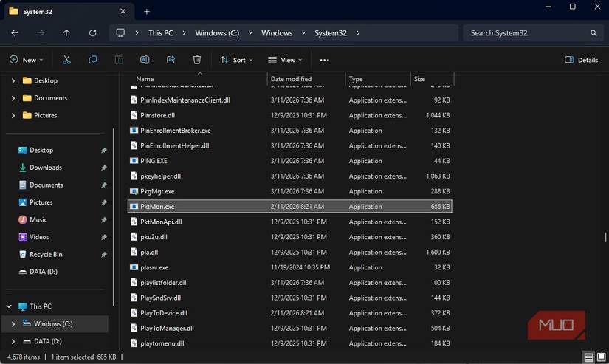
Task: Open the Sort dropdown menu
Action: (x=236, y=60)
